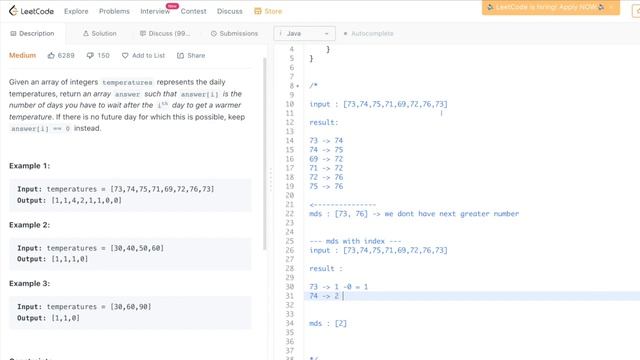The height and width of the screenshot is (360, 640).
Task: Click code line 10 input array
Action: click(x=395, y=104)
